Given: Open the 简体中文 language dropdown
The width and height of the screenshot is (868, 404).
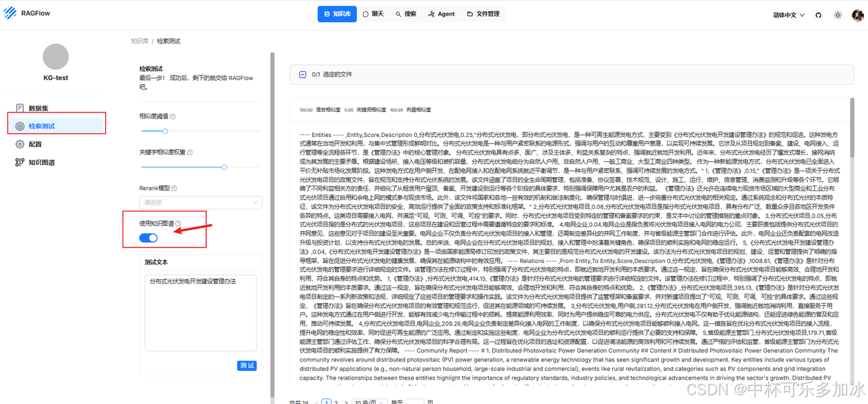Looking at the screenshot, I should (x=789, y=15).
